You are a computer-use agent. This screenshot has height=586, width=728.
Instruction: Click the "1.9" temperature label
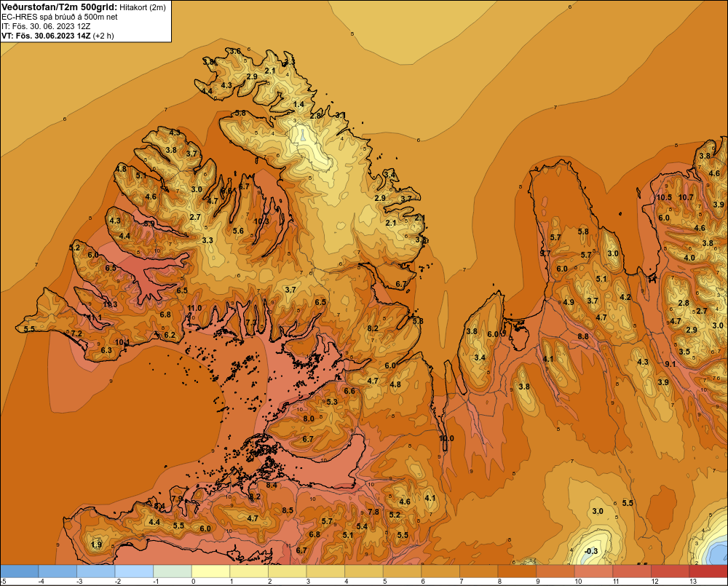click(96, 545)
